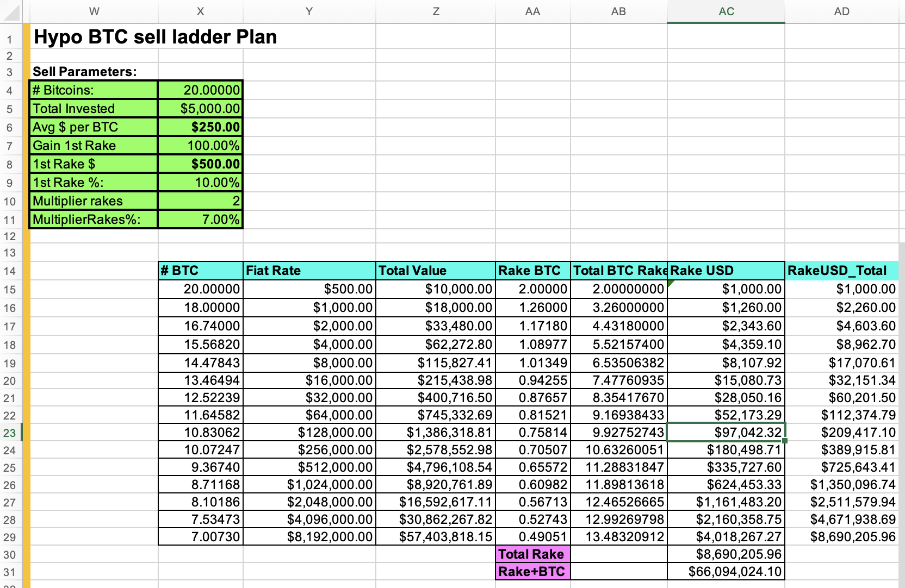The width and height of the screenshot is (905, 588).
Task: Select the 13.48320912 Total BTC Rake cell
Action: coord(619,537)
